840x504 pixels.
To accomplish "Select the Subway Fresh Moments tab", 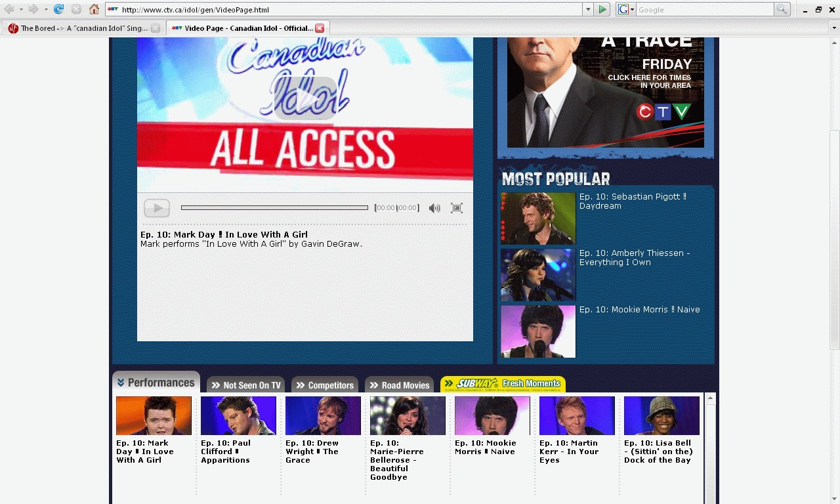I will click(x=503, y=385).
